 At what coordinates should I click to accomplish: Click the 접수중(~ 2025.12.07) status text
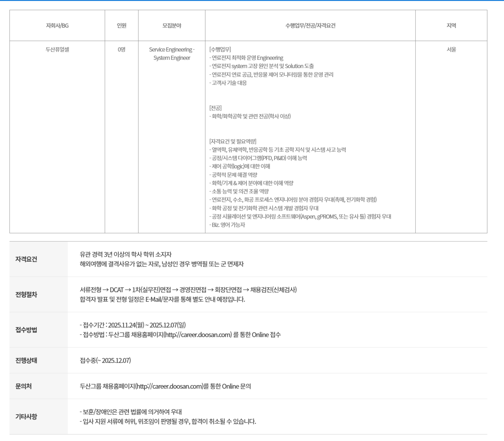tap(105, 360)
